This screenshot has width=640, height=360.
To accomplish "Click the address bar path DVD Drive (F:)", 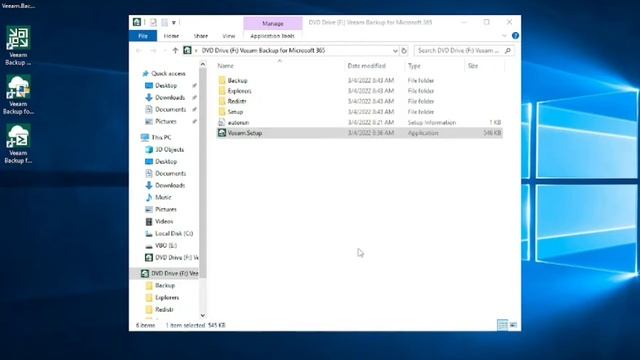I will 263,51.
